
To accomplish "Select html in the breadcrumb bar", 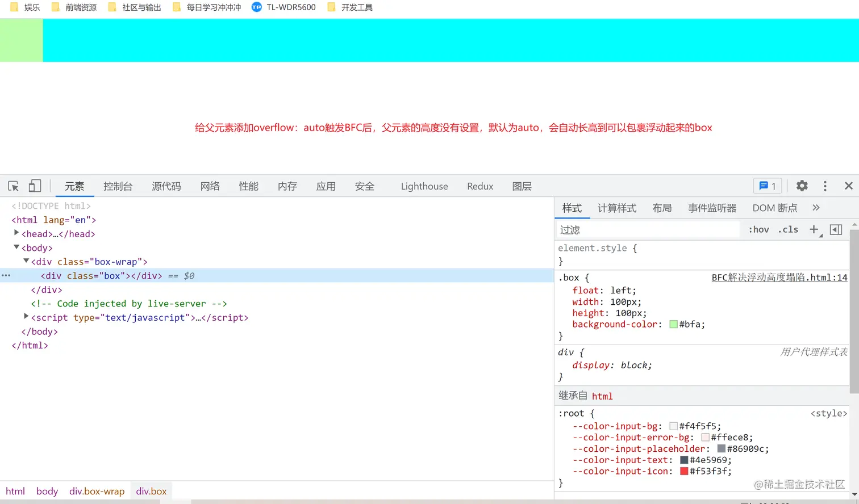I will tap(15, 491).
